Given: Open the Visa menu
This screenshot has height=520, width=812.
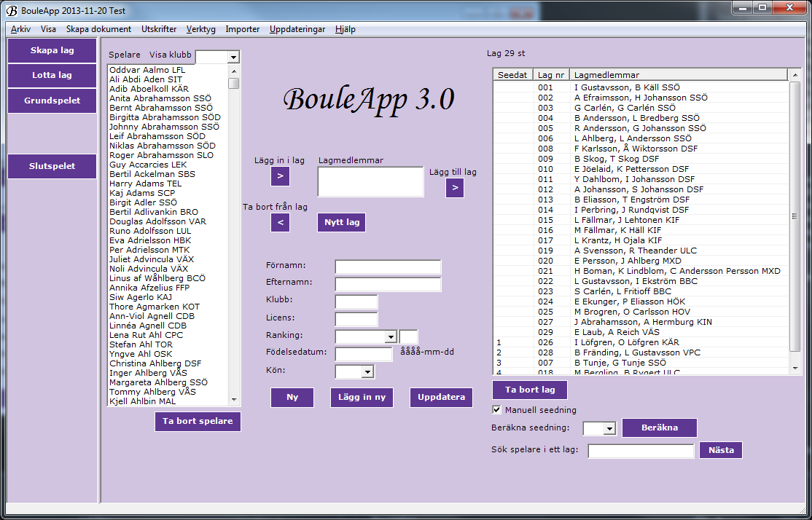Looking at the screenshot, I should [x=48, y=29].
